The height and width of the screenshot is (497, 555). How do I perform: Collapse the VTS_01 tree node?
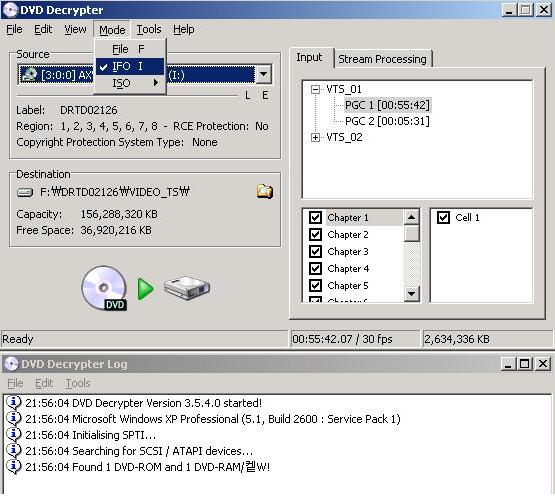pos(315,89)
